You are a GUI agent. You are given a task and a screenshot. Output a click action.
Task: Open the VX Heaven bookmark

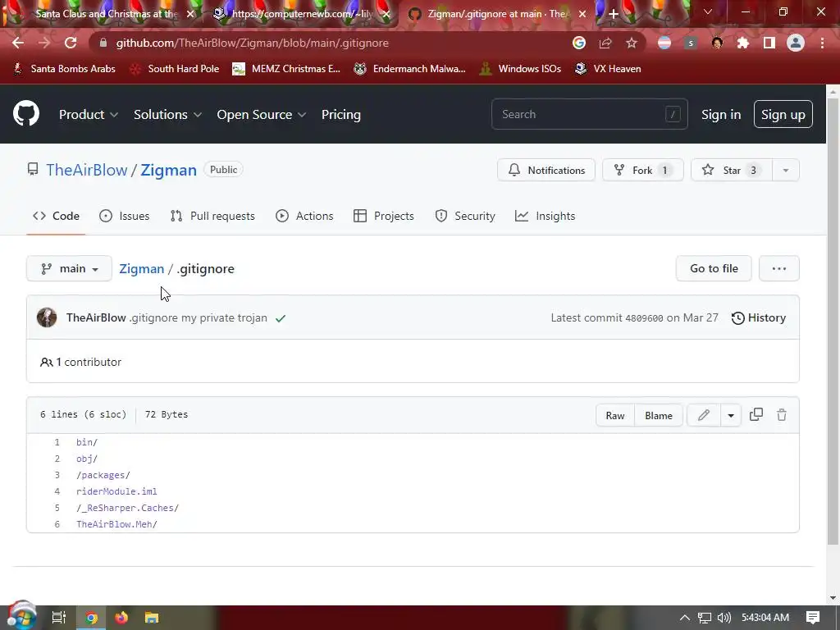click(608, 69)
